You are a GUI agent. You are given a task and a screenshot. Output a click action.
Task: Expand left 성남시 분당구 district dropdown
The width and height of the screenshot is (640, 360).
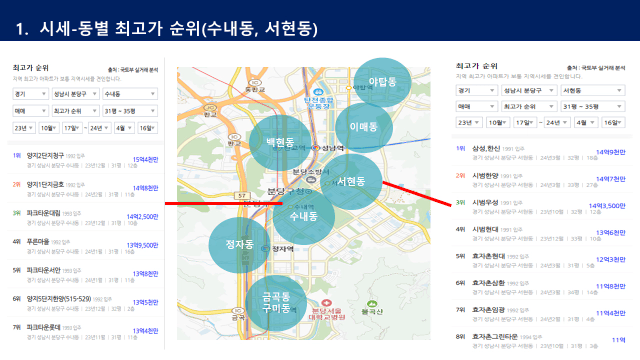(76, 94)
